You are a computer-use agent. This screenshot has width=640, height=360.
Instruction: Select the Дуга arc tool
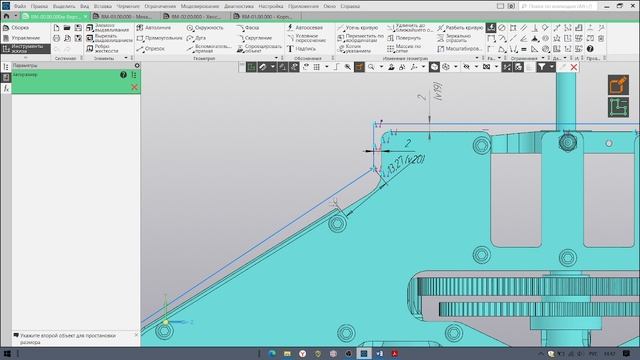[196, 38]
